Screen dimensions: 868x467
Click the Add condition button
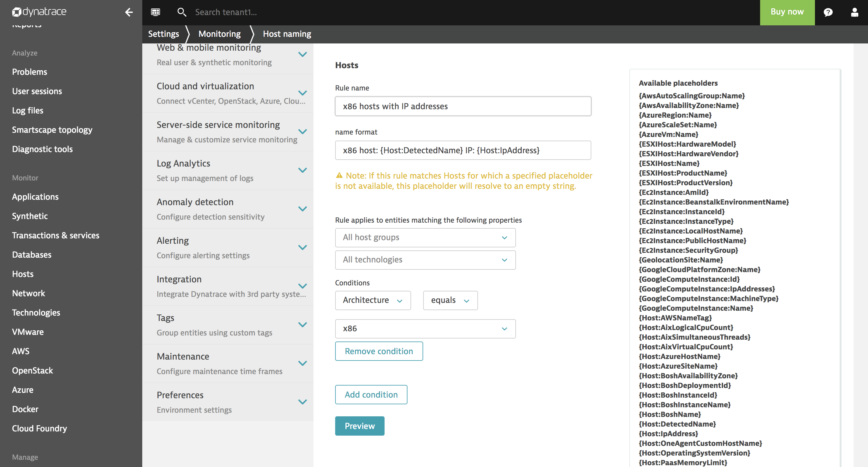tap(371, 395)
